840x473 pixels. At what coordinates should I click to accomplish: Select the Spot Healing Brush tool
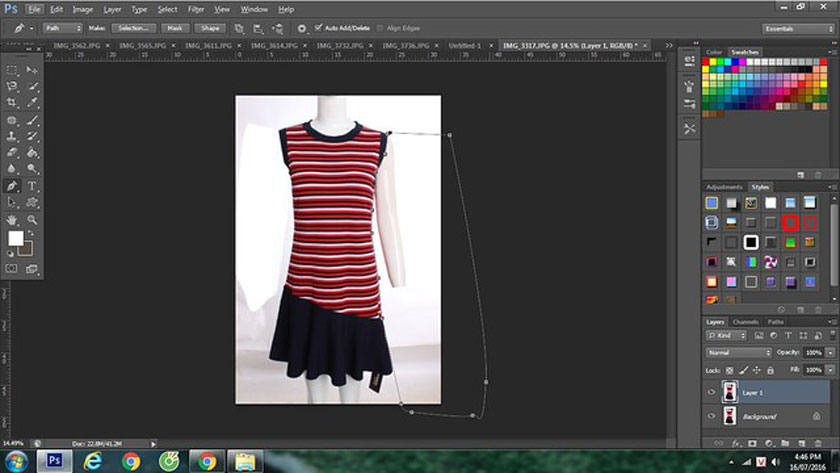pos(12,121)
